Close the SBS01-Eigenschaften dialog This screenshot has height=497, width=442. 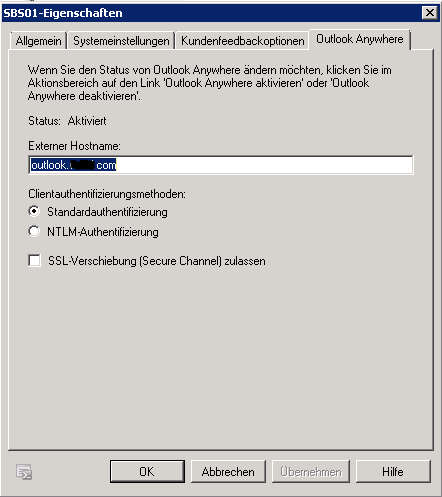[x=430, y=13]
